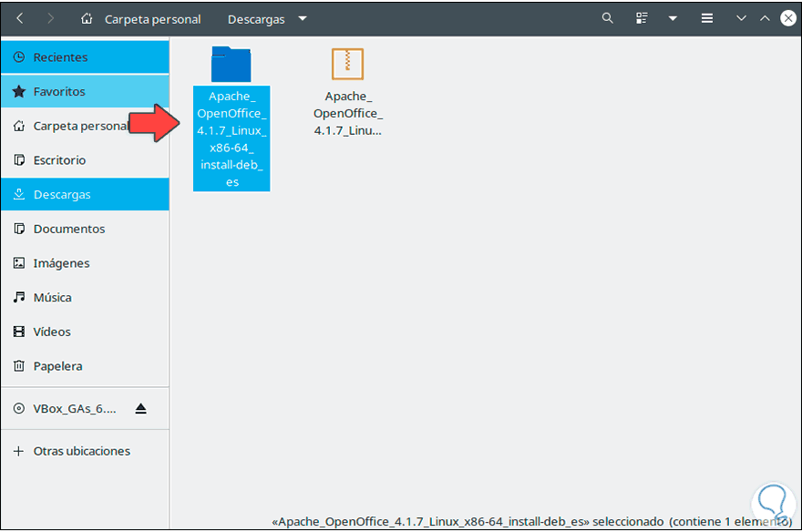Select the blue Apache_OpenOffice folder icon
This screenshot has height=532, width=802.
[231, 64]
